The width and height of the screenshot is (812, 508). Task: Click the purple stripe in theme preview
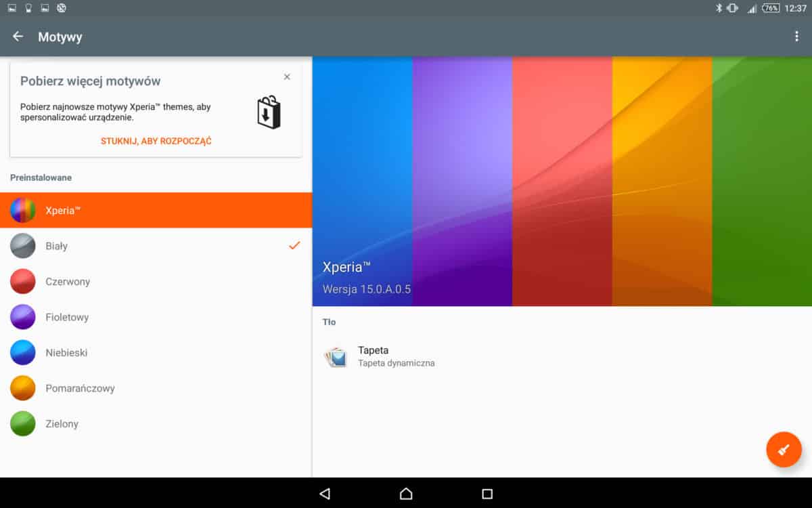[x=462, y=182]
